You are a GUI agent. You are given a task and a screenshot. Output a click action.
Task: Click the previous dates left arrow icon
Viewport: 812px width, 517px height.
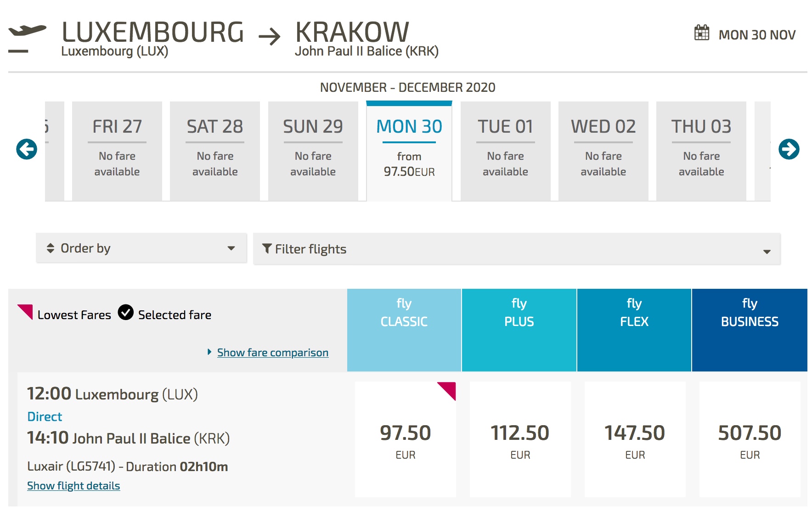tap(27, 149)
